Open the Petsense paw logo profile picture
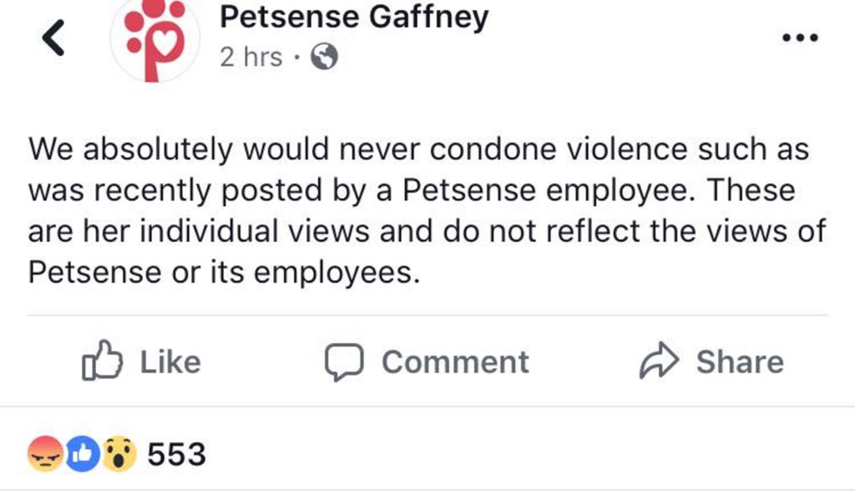 [x=155, y=42]
